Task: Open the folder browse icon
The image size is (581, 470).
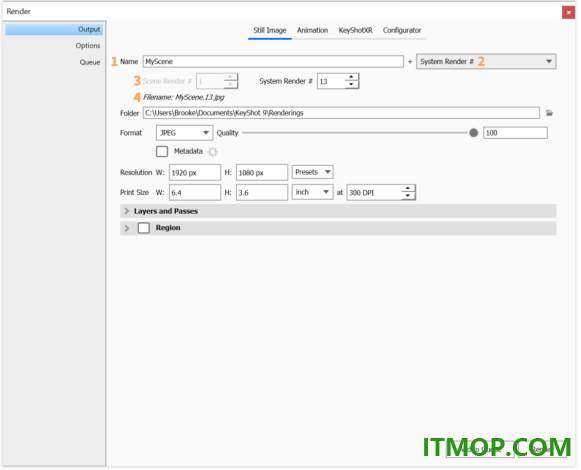Action: [x=549, y=113]
